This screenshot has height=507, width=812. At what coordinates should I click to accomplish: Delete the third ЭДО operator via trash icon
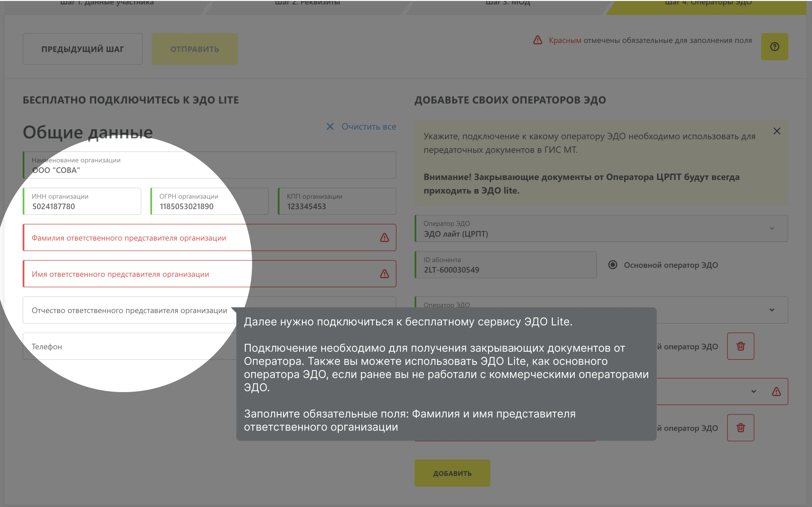pyautogui.click(x=741, y=428)
